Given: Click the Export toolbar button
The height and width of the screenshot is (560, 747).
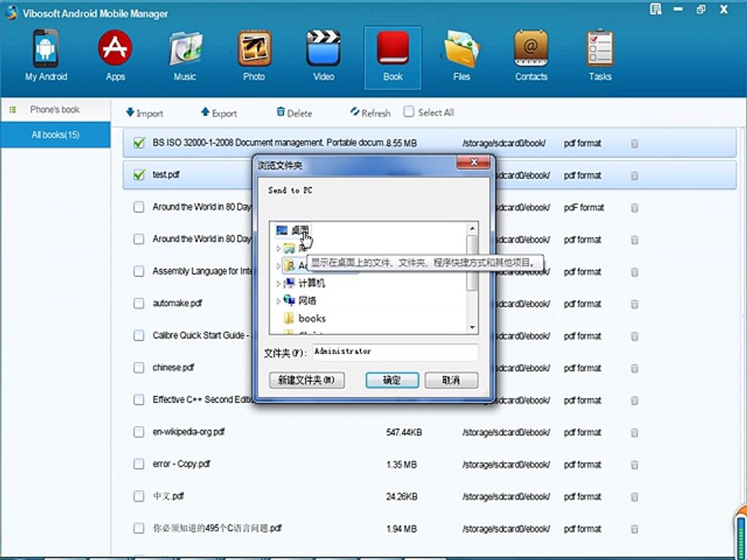Looking at the screenshot, I should pos(219,113).
